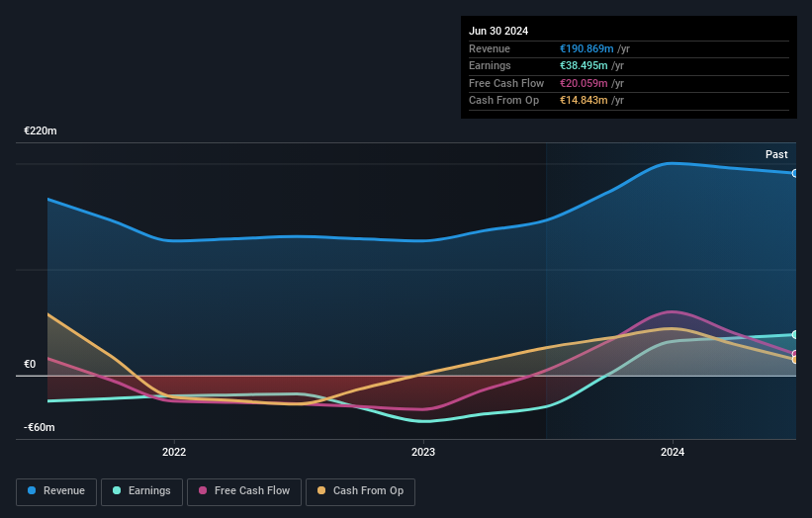Toggle the Revenue legend button
Viewport: 812px width, 518px height.
tap(56, 491)
